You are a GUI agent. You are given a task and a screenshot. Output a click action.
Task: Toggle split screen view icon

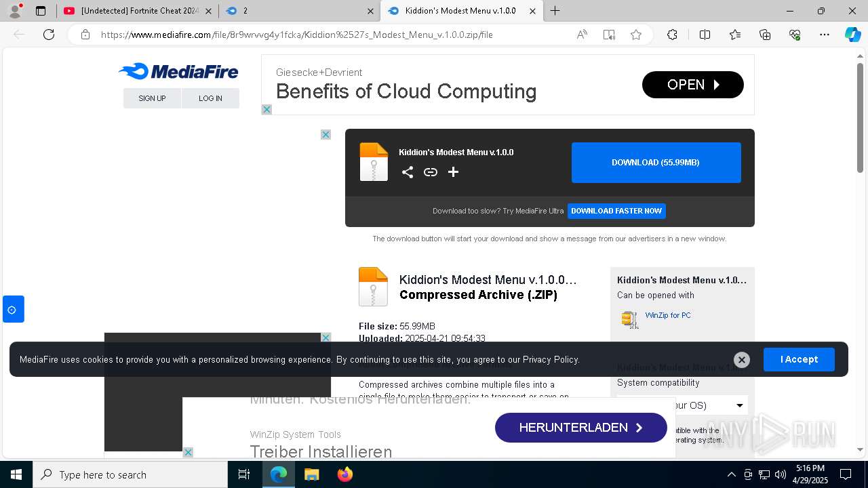point(705,35)
